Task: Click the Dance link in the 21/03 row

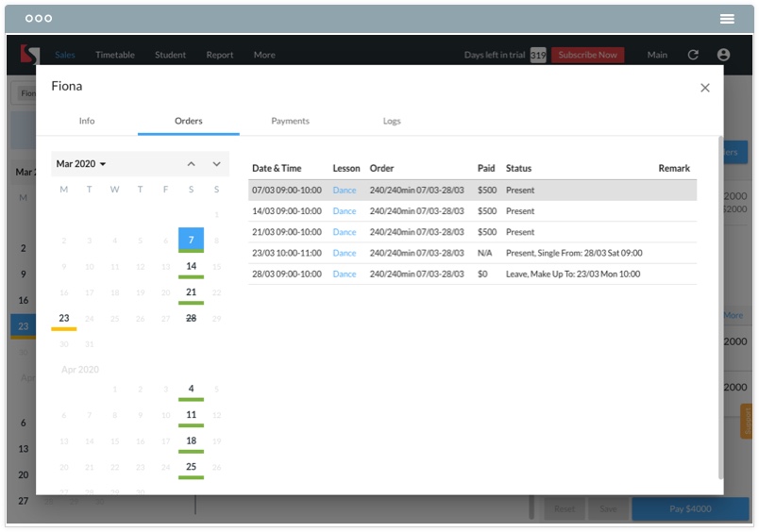Action: [x=345, y=232]
